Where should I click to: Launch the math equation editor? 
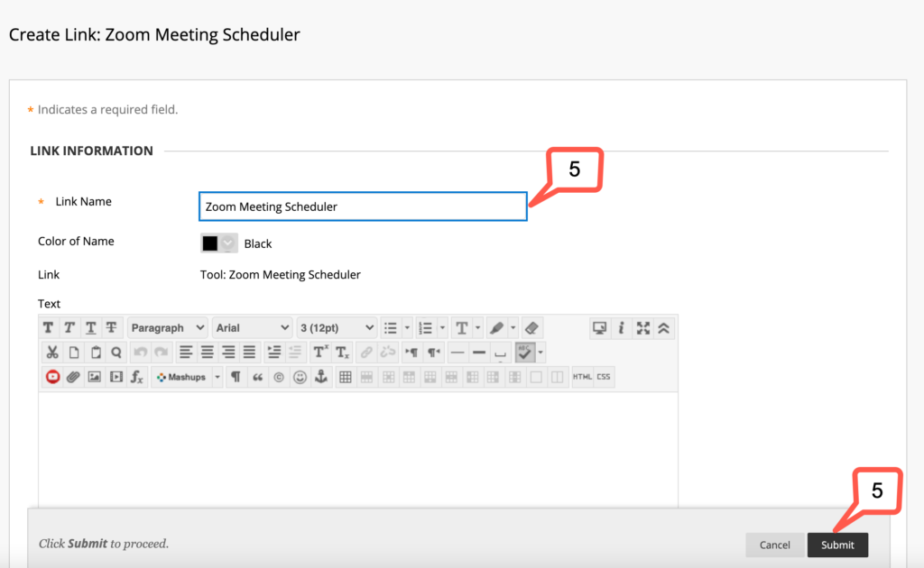click(137, 377)
